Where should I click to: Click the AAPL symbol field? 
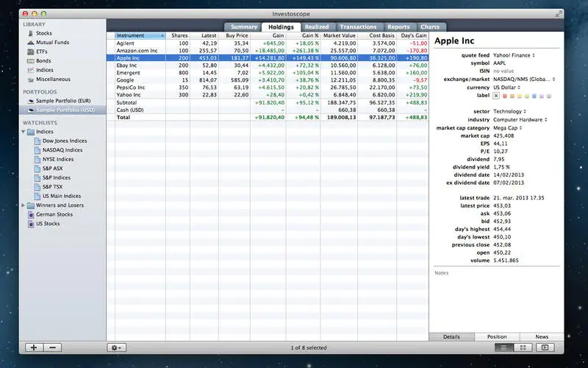[x=500, y=63]
